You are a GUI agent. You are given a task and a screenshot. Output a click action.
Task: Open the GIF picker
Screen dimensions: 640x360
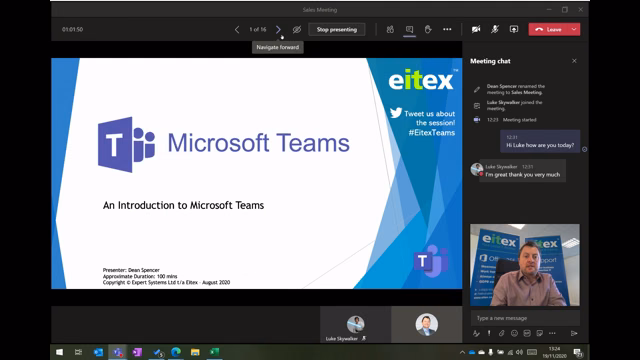click(x=527, y=333)
